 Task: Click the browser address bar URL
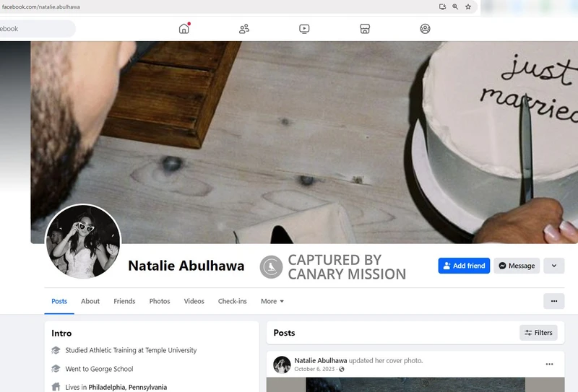click(41, 6)
